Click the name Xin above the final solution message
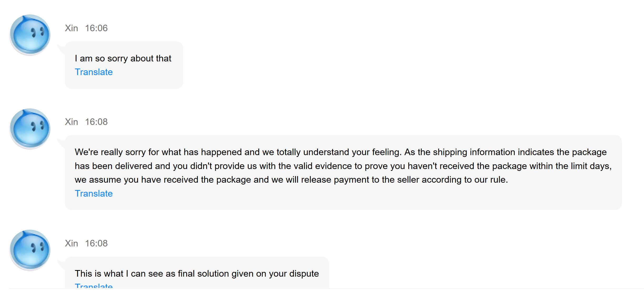The width and height of the screenshot is (644, 295). pyautogui.click(x=71, y=243)
